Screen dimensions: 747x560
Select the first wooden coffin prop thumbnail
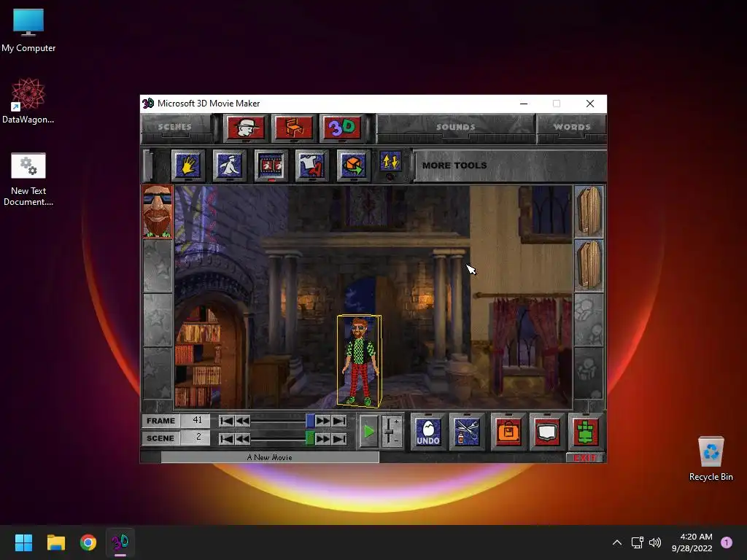(x=589, y=212)
